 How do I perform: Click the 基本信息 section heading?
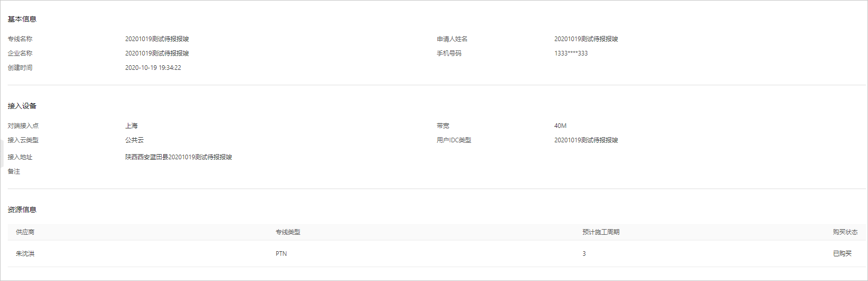(22, 20)
